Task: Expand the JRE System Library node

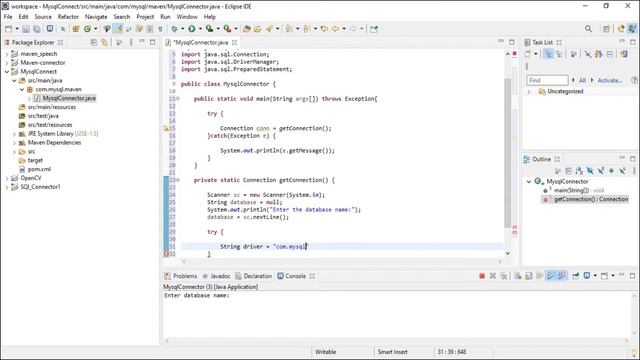Action: click(x=14, y=134)
